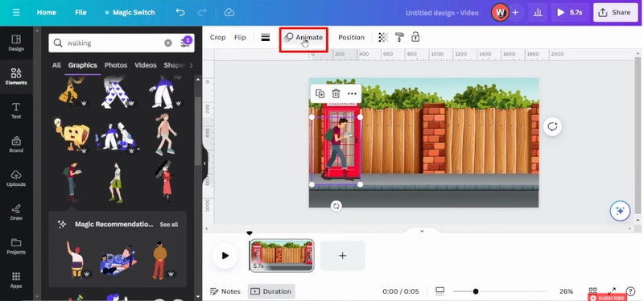Select the yellow cube character graphic
644x301 pixels.
coord(72,134)
